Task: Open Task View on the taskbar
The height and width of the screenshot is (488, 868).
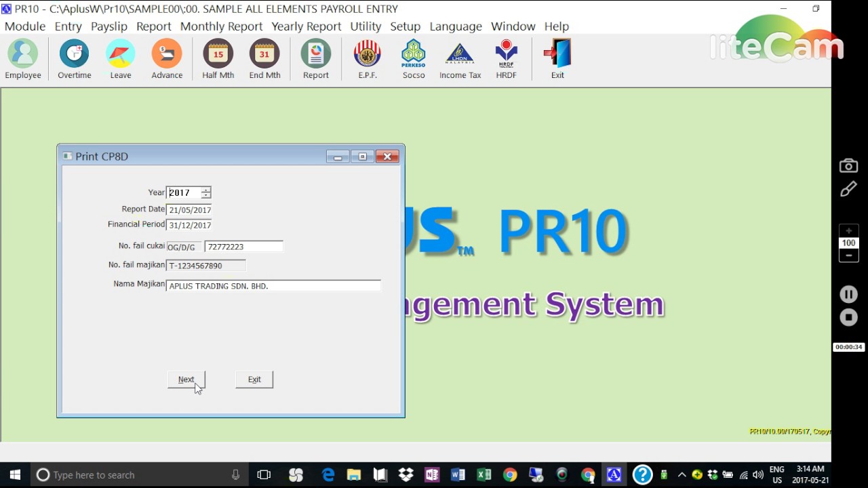Action: point(264,475)
